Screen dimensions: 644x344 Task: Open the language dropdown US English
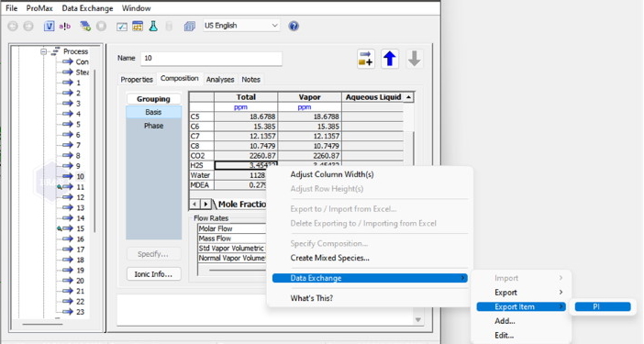241,26
